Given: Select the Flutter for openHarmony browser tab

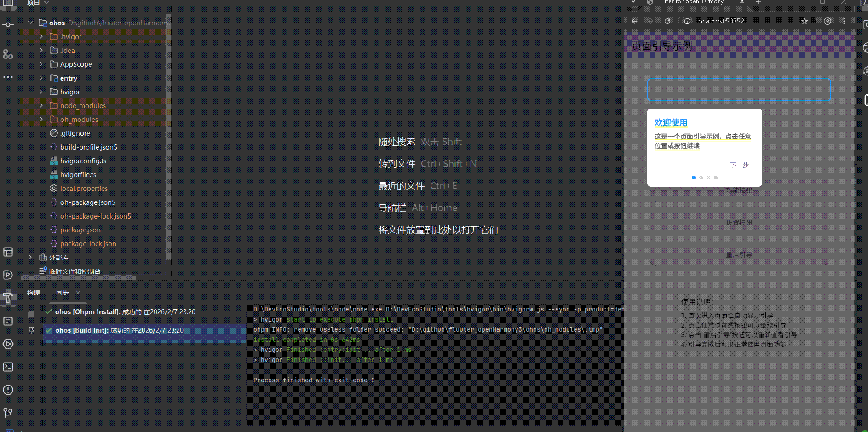Looking at the screenshot, I should click(690, 2).
